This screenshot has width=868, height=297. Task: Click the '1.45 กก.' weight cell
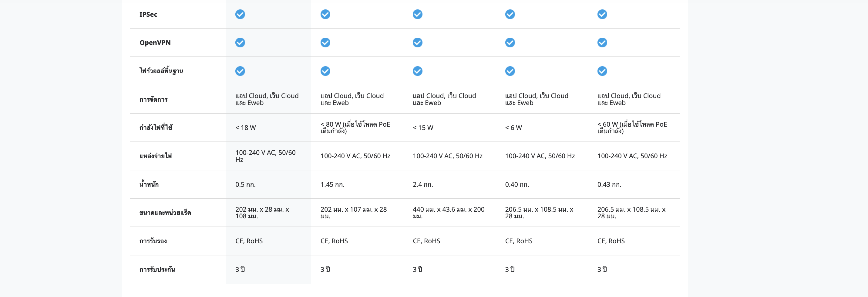[332, 185]
